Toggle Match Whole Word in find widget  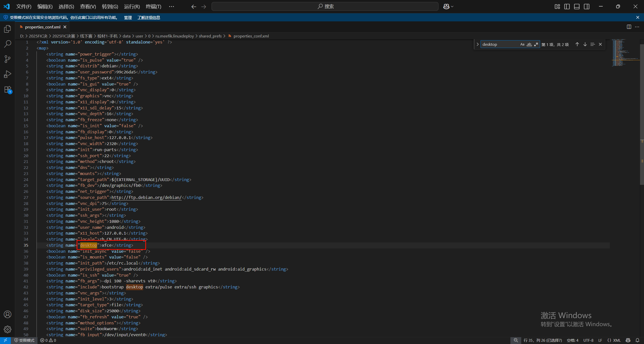(x=529, y=44)
